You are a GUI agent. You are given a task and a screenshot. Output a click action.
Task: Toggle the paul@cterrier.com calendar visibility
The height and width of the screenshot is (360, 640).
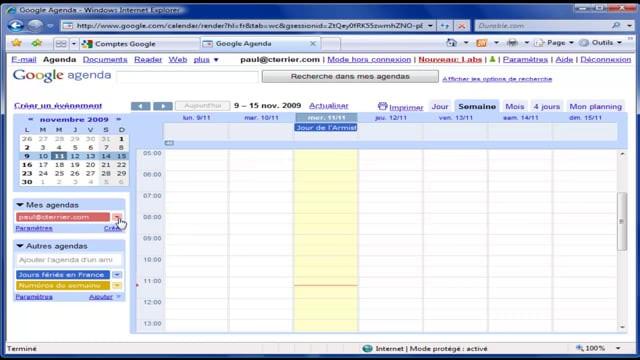63,217
